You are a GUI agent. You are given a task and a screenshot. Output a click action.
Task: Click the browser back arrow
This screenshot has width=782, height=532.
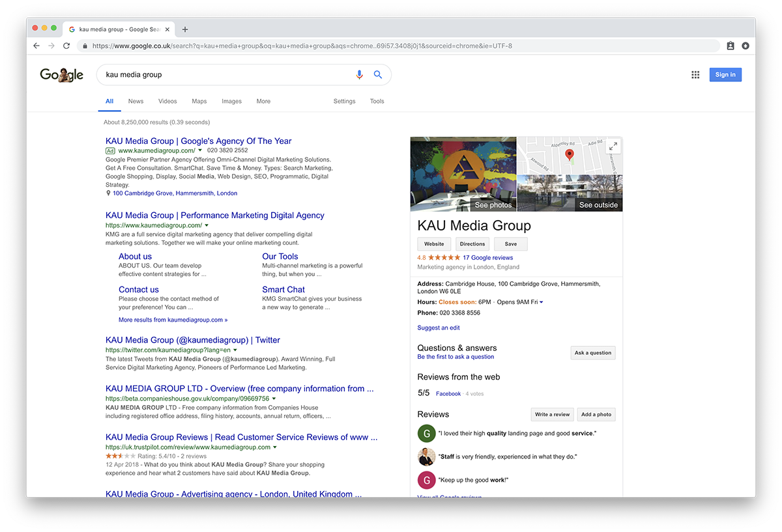(x=36, y=46)
